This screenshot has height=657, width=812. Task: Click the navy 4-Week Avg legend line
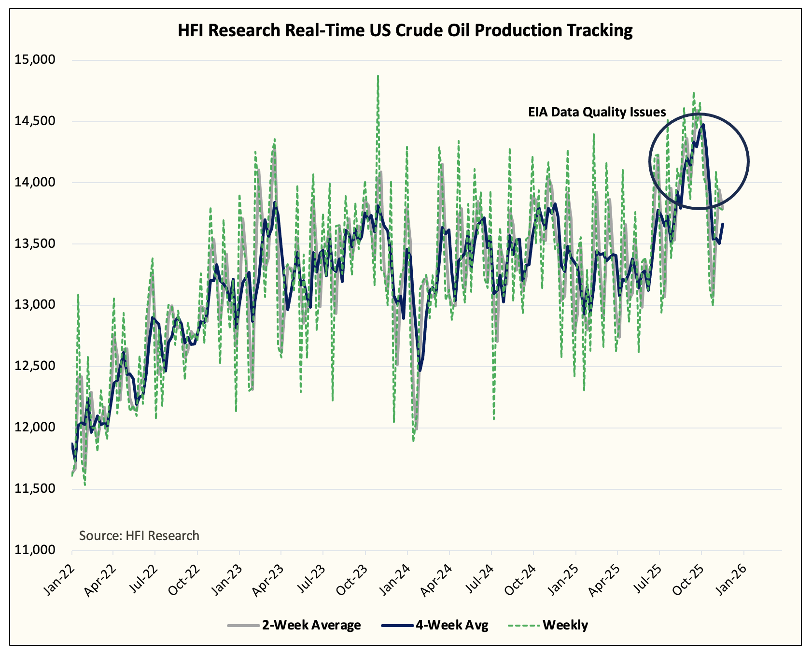click(397, 626)
